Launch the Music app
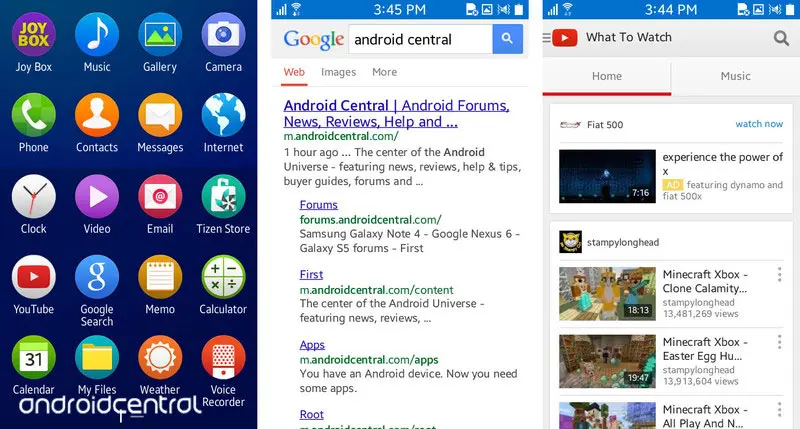 97,35
